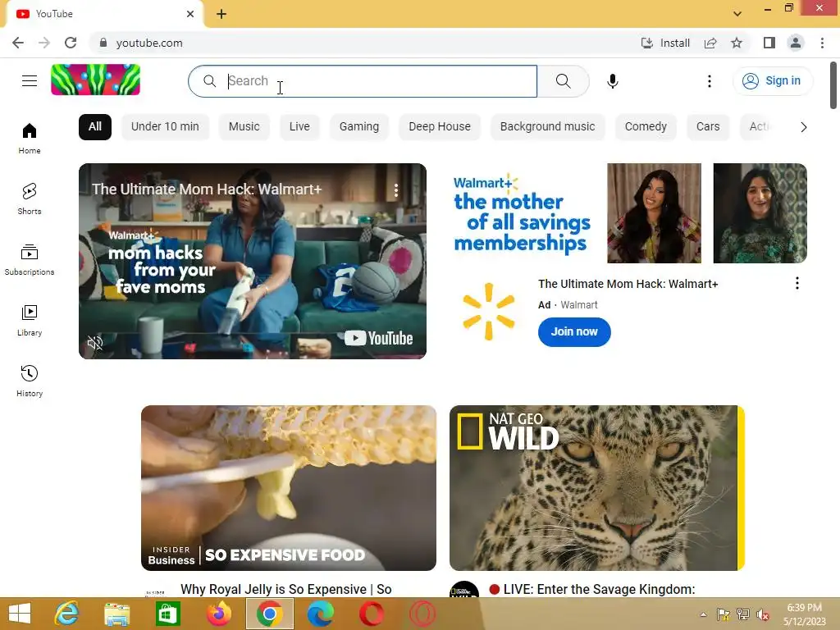Select the Background music chip
Viewport: 840px width, 630px height.
[x=547, y=127]
